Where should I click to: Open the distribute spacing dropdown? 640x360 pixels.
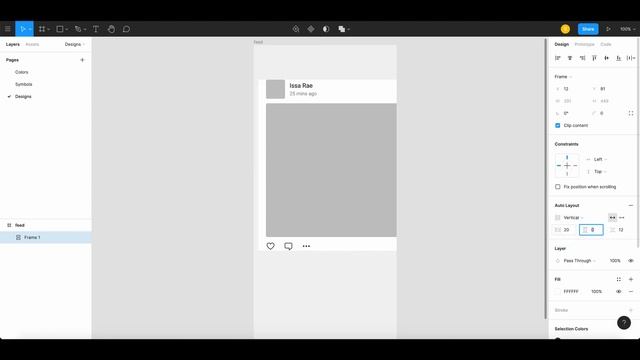click(631, 58)
